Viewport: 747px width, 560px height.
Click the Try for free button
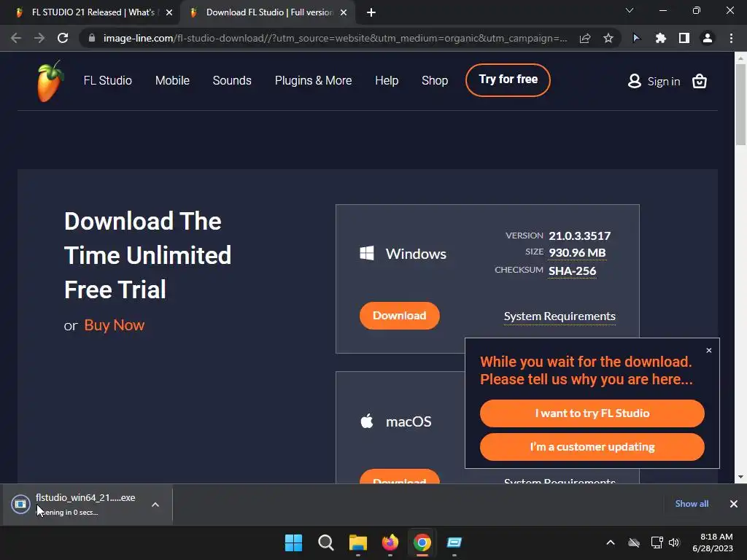coord(508,80)
